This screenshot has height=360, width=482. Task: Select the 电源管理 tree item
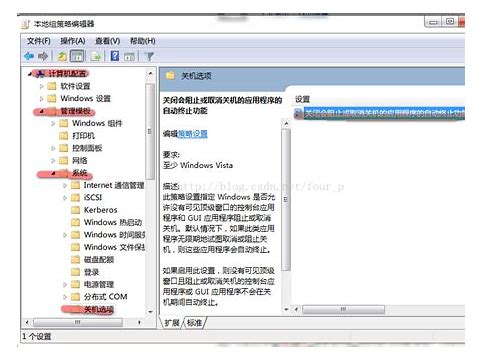click(99, 284)
